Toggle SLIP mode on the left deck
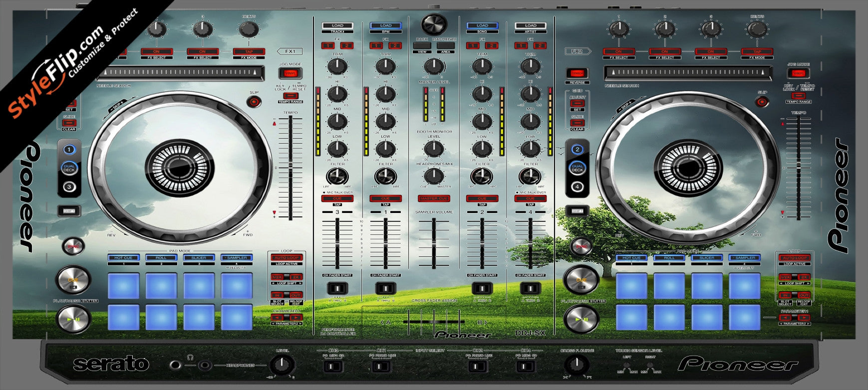Screen dimensions: 868x390 click(x=254, y=102)
